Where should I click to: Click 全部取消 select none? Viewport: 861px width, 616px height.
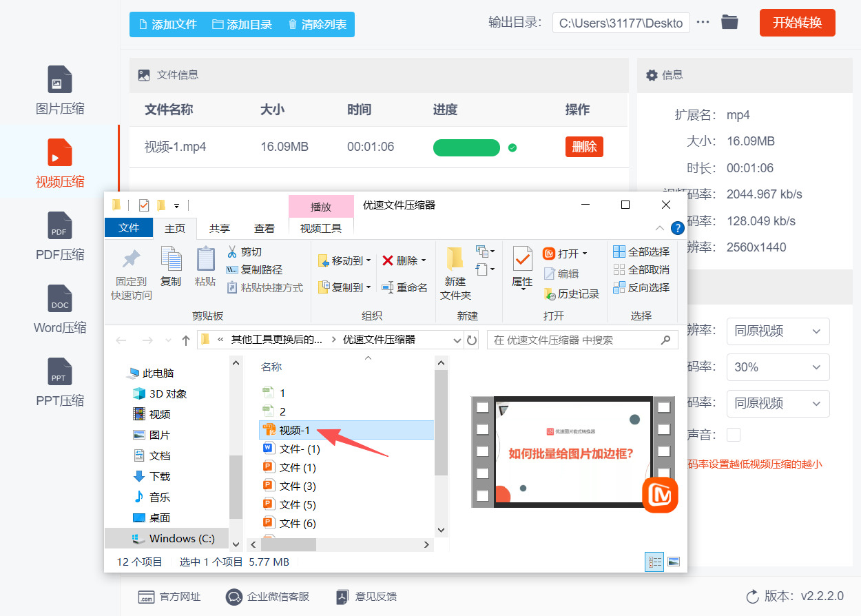(x=641, y=269)
